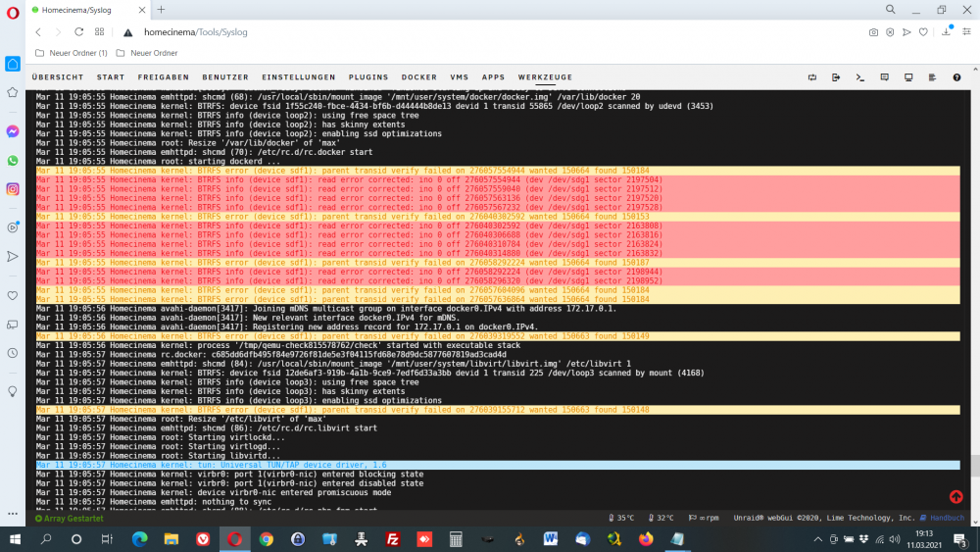Click the page vertical scrollbar thumb

pos(975,467)
